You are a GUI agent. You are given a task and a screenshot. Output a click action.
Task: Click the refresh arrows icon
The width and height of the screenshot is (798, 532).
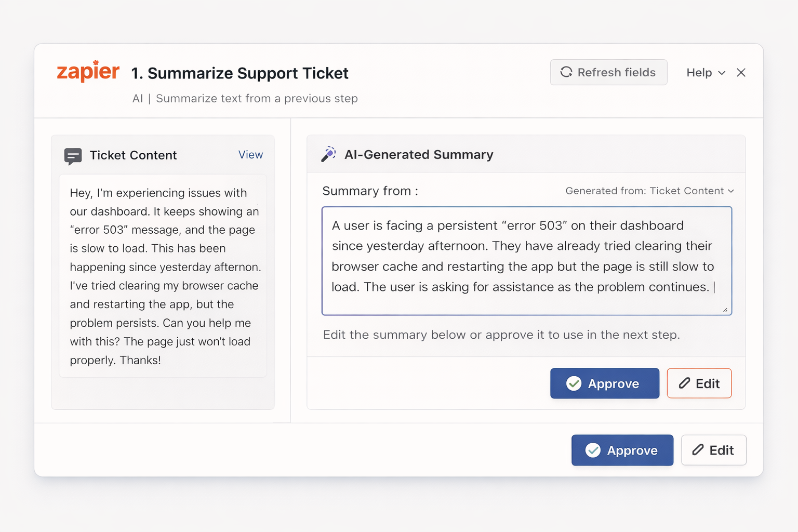[x=566, y=72]
